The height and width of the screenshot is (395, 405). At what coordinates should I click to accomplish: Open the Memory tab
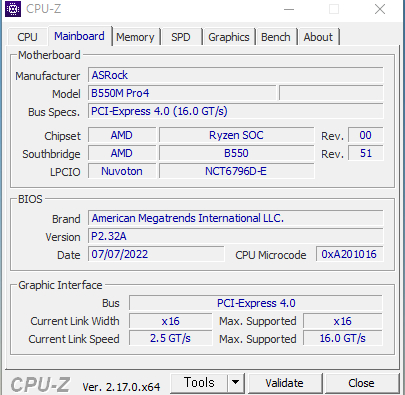(135, 37)
